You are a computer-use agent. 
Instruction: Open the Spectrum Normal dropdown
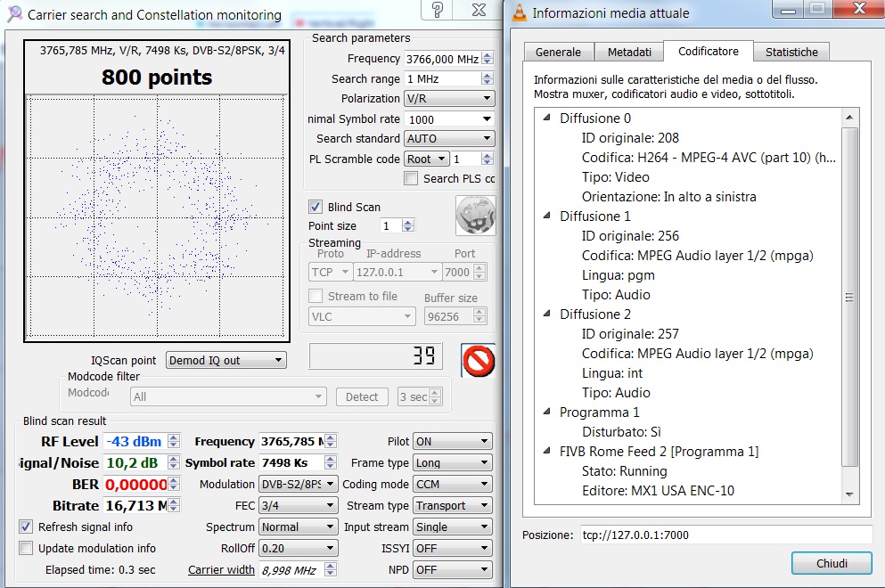coord(298,527)
